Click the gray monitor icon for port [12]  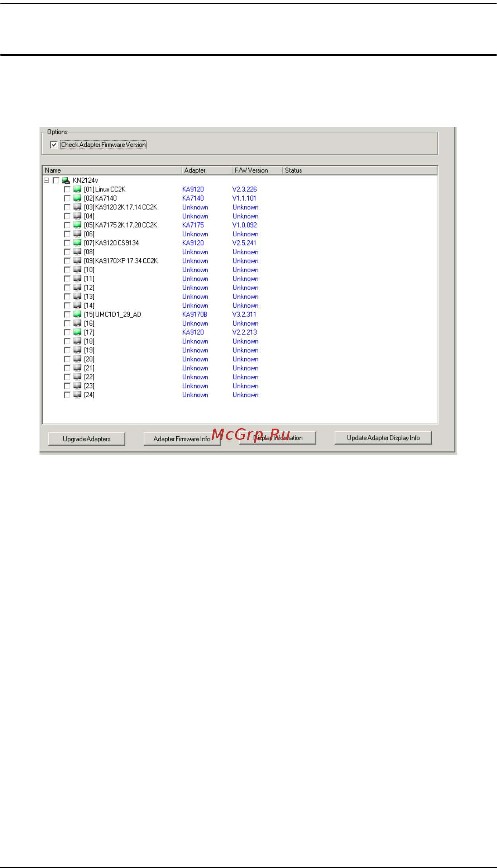coord(77,288)
